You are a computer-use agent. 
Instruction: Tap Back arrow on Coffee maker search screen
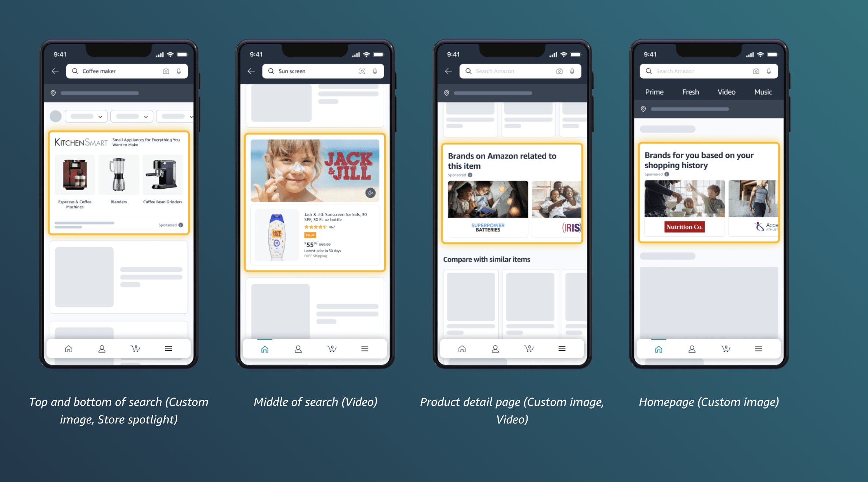pos(53,72)
